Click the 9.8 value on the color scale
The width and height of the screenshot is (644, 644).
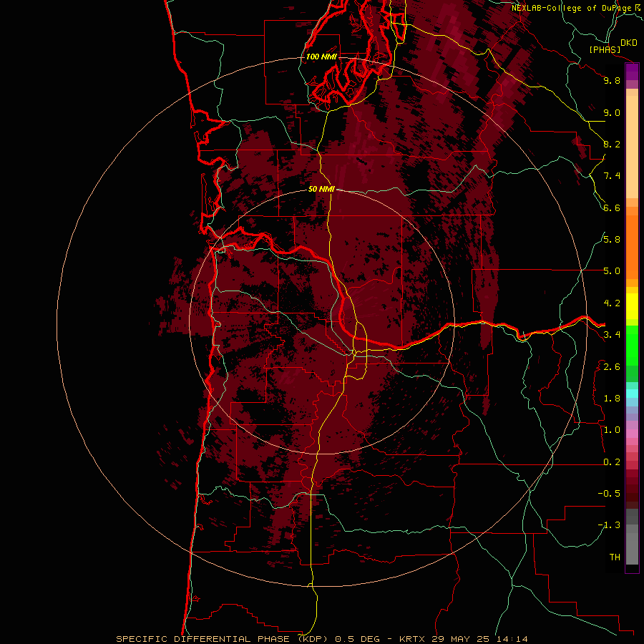point(612,80)
